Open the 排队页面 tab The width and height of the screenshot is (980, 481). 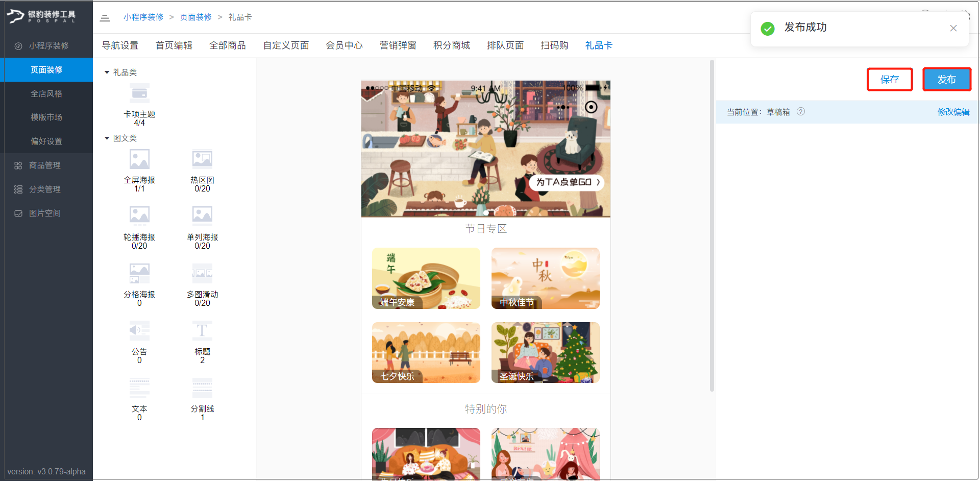(505, 45)
